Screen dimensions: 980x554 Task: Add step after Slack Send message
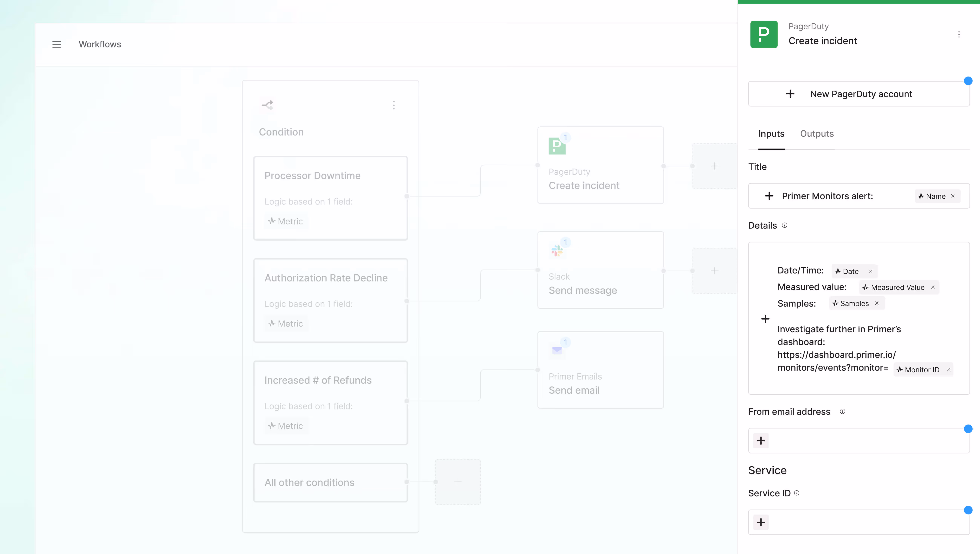click(x=714, y=271)
